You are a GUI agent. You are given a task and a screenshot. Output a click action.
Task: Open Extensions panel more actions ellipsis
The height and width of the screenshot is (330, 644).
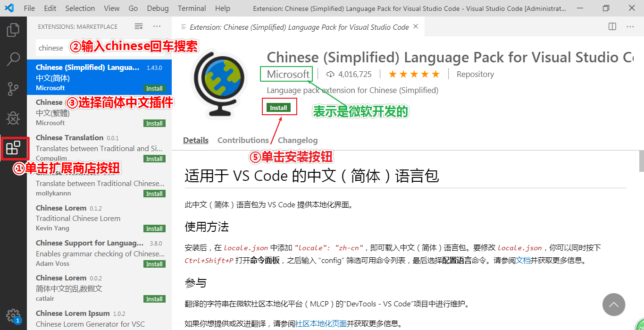[157, 26]
